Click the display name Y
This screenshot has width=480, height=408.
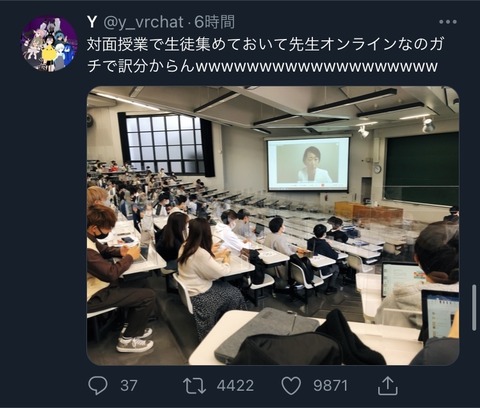point(92,22)
